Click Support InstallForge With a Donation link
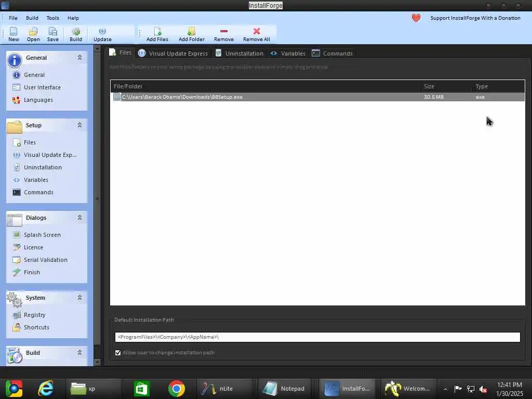 tap(475, 18)
